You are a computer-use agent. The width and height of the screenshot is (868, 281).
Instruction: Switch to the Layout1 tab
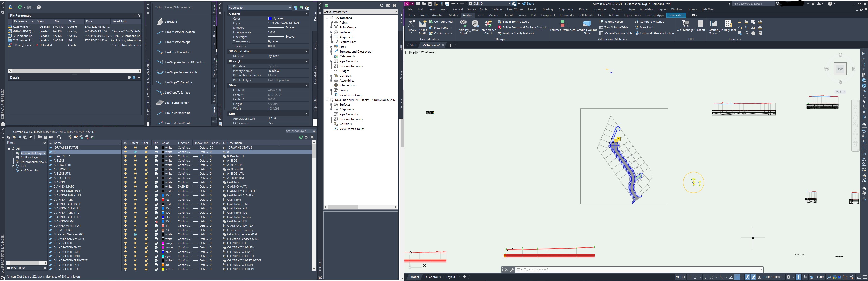point(451,277)
